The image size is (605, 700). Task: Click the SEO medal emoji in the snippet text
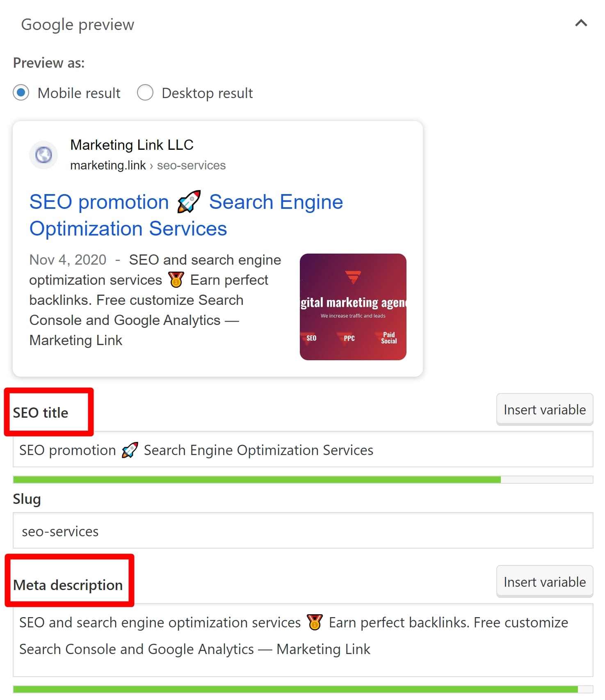coord(176,280)
